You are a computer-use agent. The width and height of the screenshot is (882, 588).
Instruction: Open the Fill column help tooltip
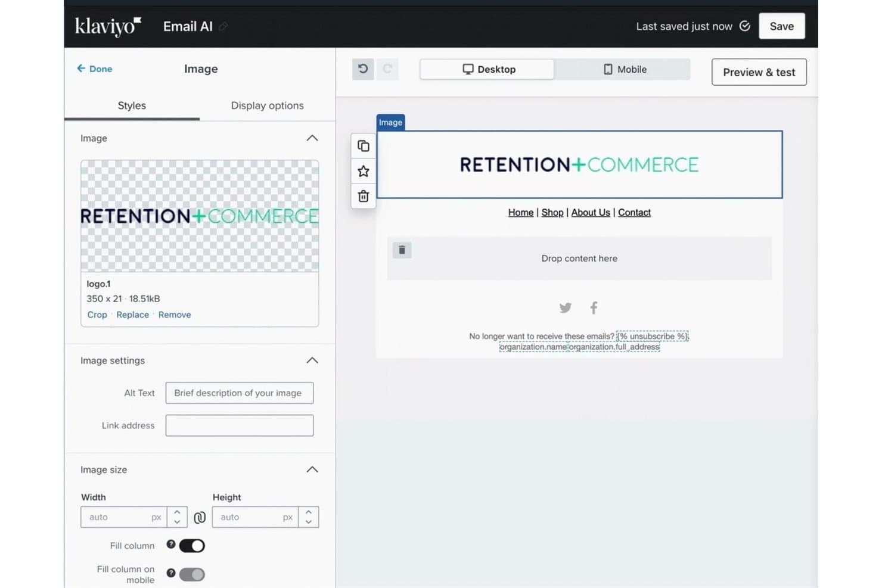coord(171,544)
